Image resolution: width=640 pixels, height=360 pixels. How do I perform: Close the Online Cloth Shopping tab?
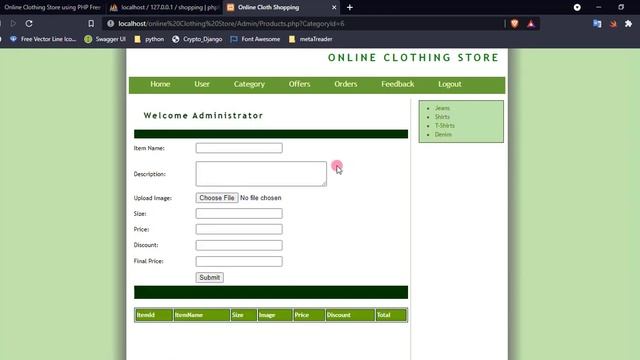[x=334, y=7]
